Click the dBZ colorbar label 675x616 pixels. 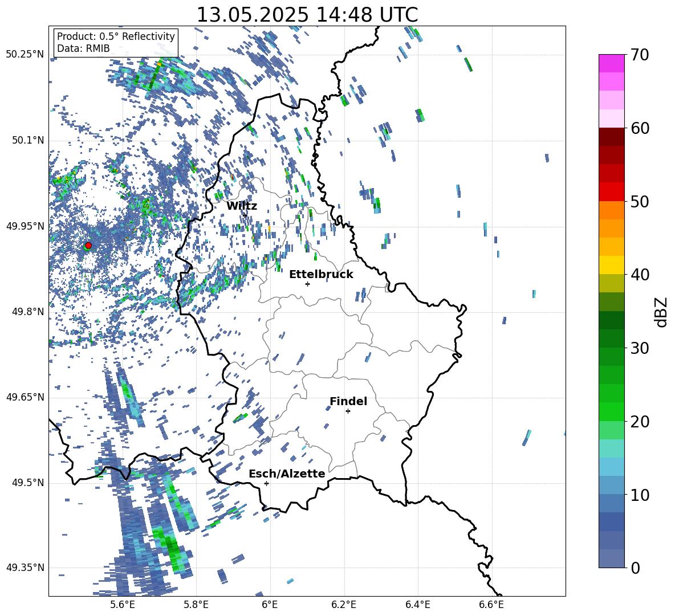click(x=662, y=312)
